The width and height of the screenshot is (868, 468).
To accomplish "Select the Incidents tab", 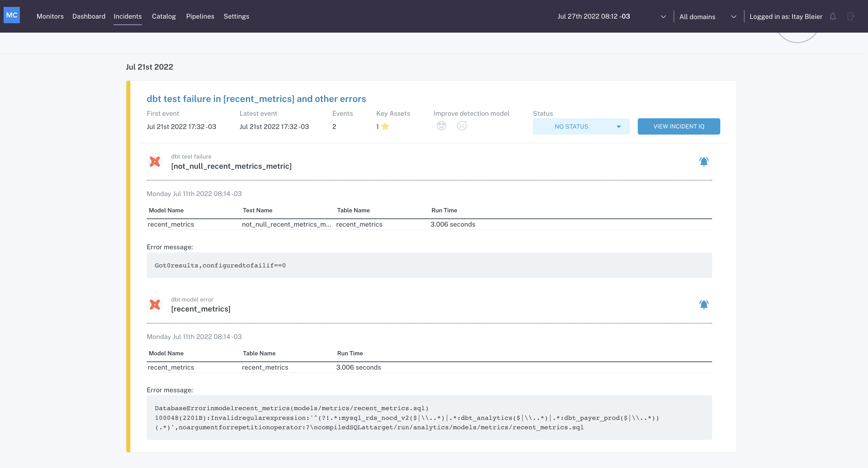I will [x=128, y=16].
